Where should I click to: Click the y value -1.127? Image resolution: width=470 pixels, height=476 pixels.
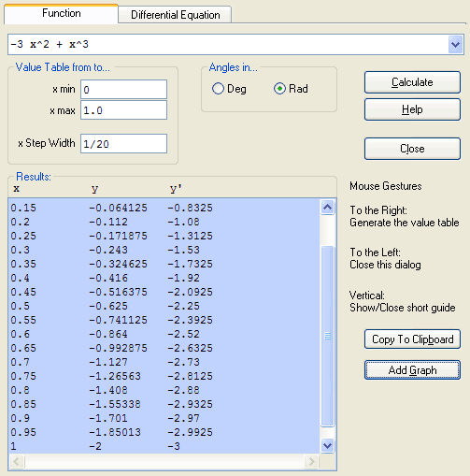pos(108,362)
